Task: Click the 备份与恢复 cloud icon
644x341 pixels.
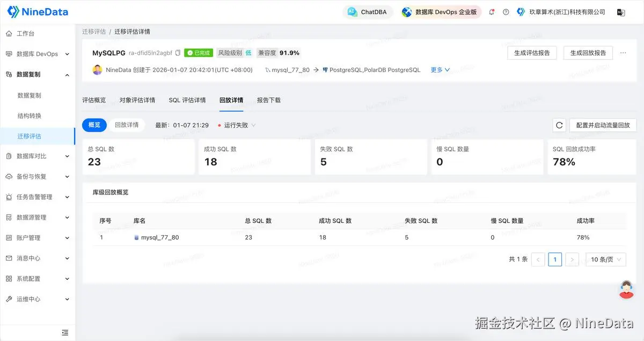Action: pos(9,177)
